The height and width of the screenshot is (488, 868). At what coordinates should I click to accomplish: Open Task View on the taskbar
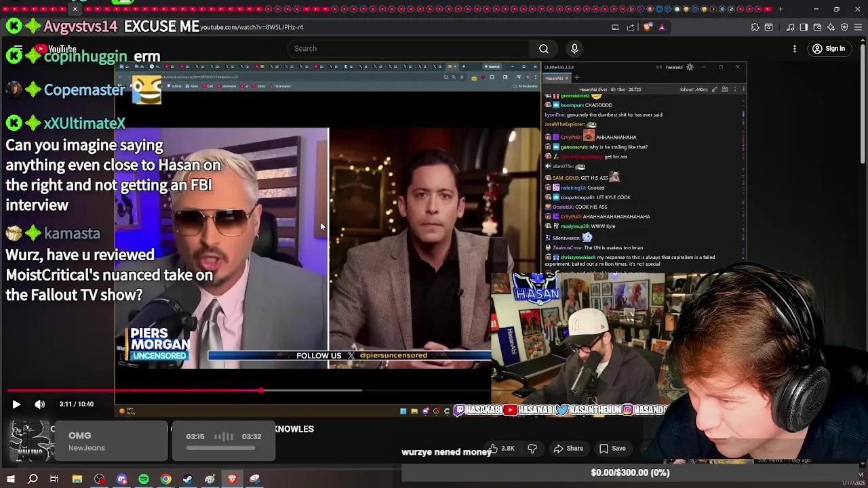pos(54,479)
